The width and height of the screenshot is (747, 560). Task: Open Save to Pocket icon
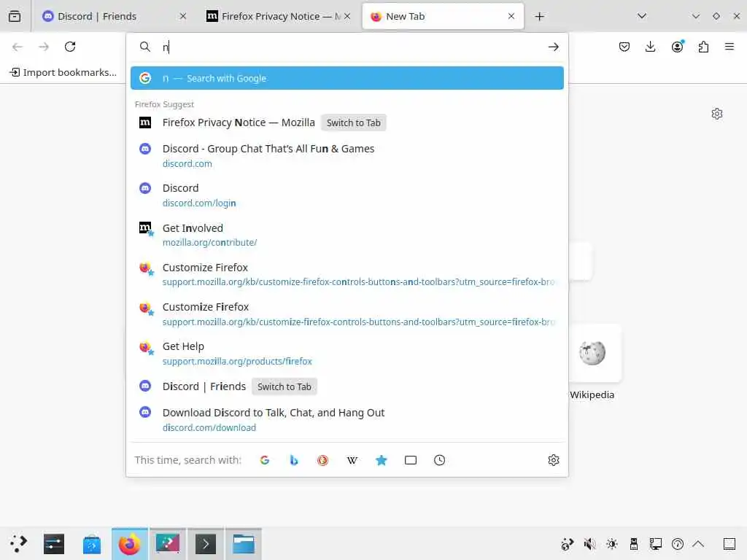pyautogui.click(x=624, y=47)
